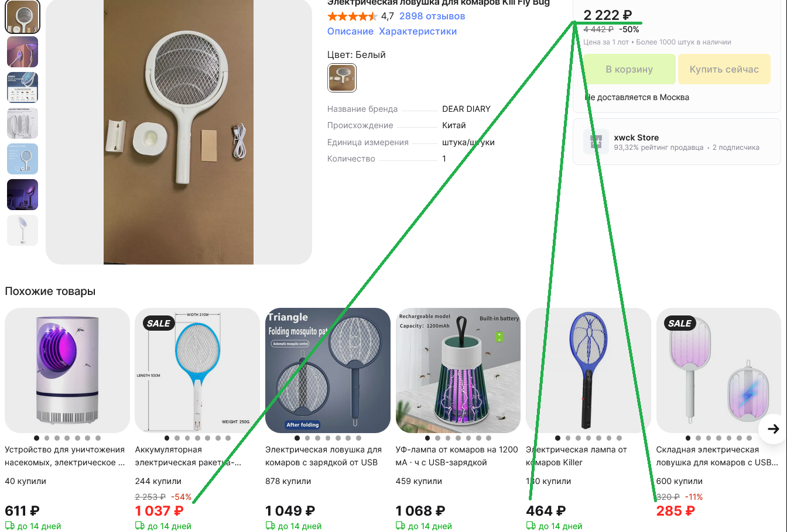Image resolution: width=787 pixels, height=532 pixels.
Task: Select the first product thumbnail
Action: 22,16
